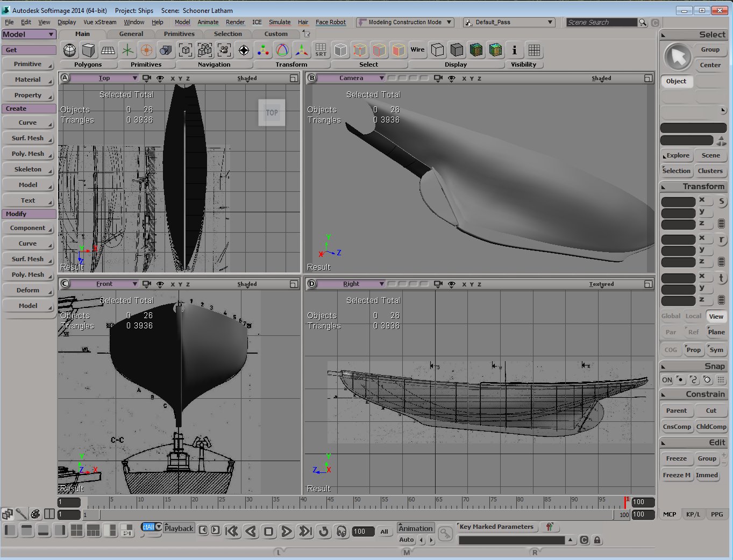Toggle the eye icon in Camera viewport
The image size is (733, 560).
point(452,78)
